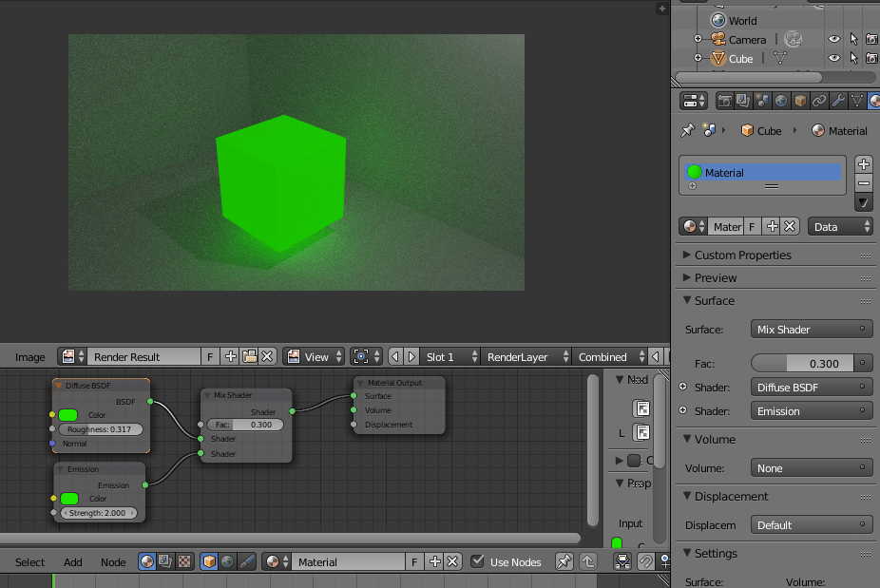
Task: Open the Node menu in the node editor
Action: click(113, 562)
